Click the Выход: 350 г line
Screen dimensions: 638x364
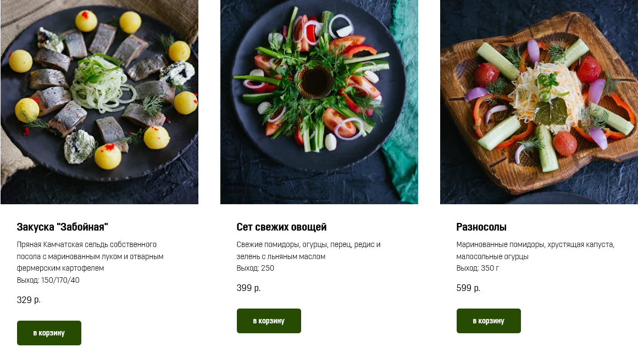pos(478,268)
